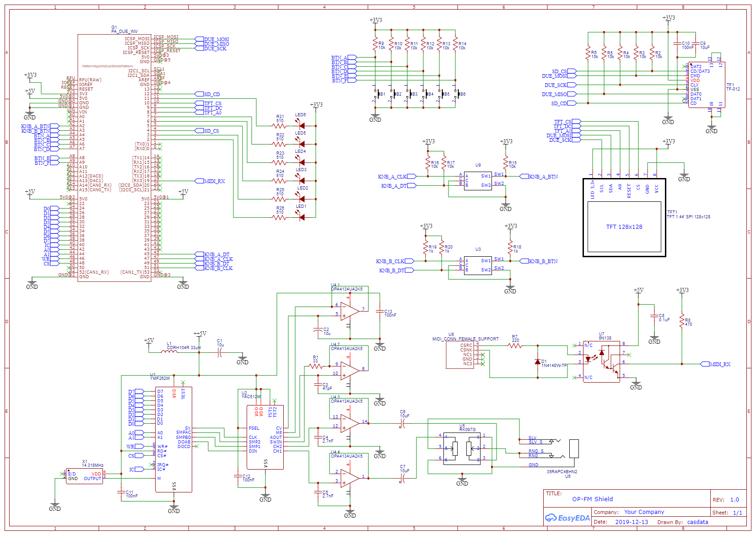The image size is (756, 535).
Task: Select the 6N138 optocoupler U7 symbol
Action: (x=602, y=361)
